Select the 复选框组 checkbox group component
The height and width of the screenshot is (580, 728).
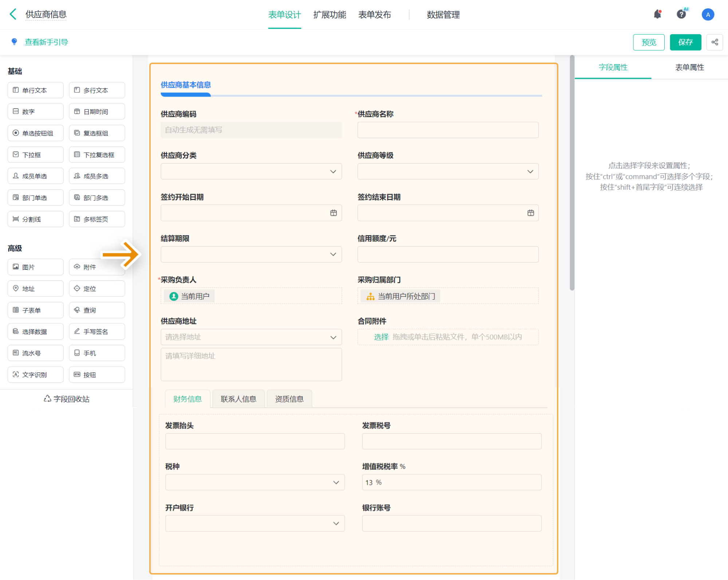click(x=97, y=133)
